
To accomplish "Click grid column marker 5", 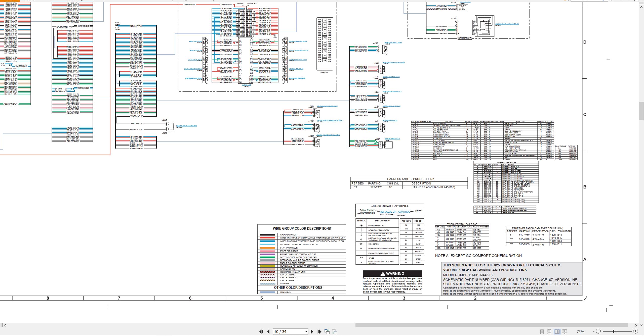I will point(262,298).
